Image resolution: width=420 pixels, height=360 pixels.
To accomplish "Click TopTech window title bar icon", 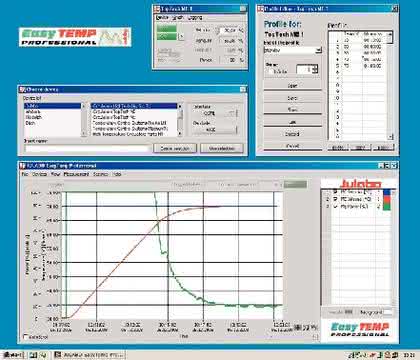I will point(157,9).
